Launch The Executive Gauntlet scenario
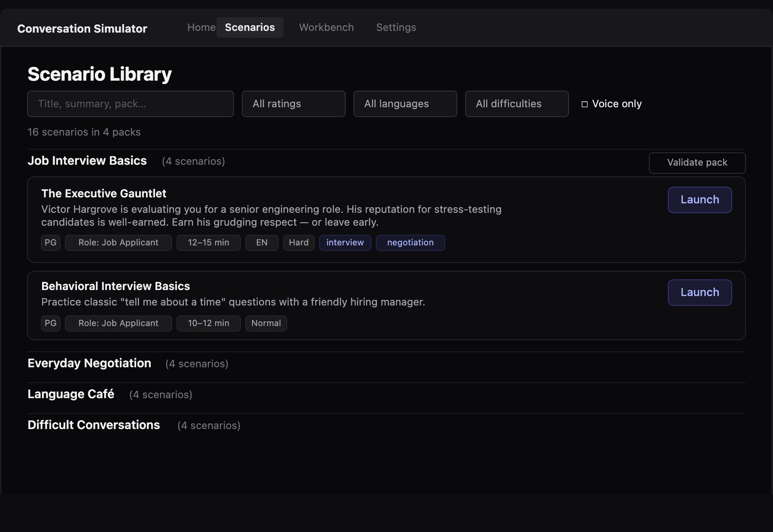This screenshot has height=532, width=773. click(700, 200)
